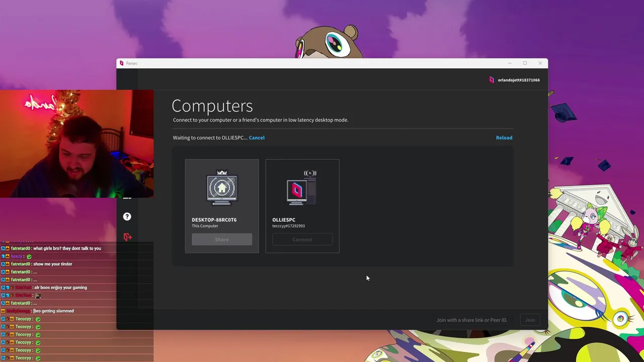Click chat message "alr boos enjjoy your gaming"
This screenshot has width=644, height=362.
[60, 288]
